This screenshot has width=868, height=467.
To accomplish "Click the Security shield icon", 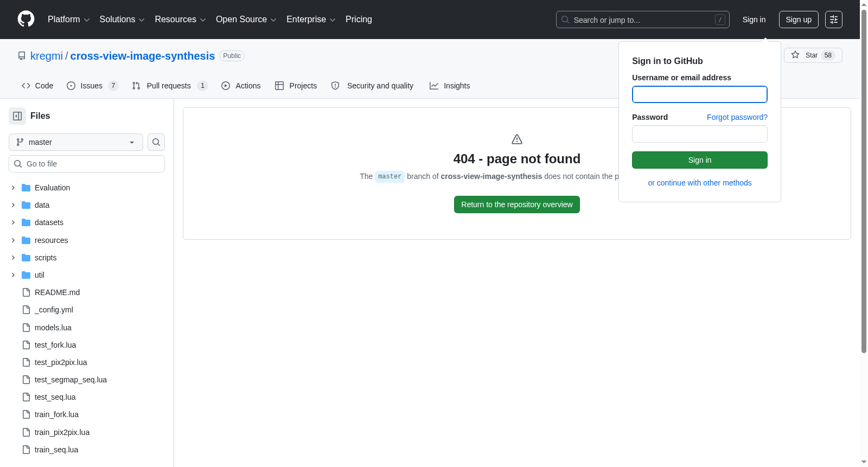I will [x=335, y=86].
